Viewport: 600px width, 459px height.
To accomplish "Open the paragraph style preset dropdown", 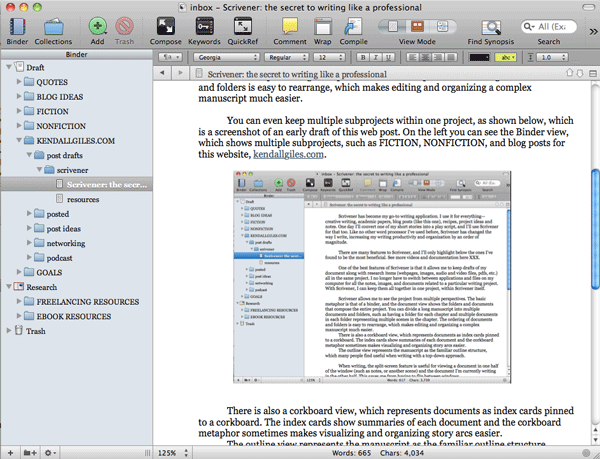I will click(x=170, y=57).
